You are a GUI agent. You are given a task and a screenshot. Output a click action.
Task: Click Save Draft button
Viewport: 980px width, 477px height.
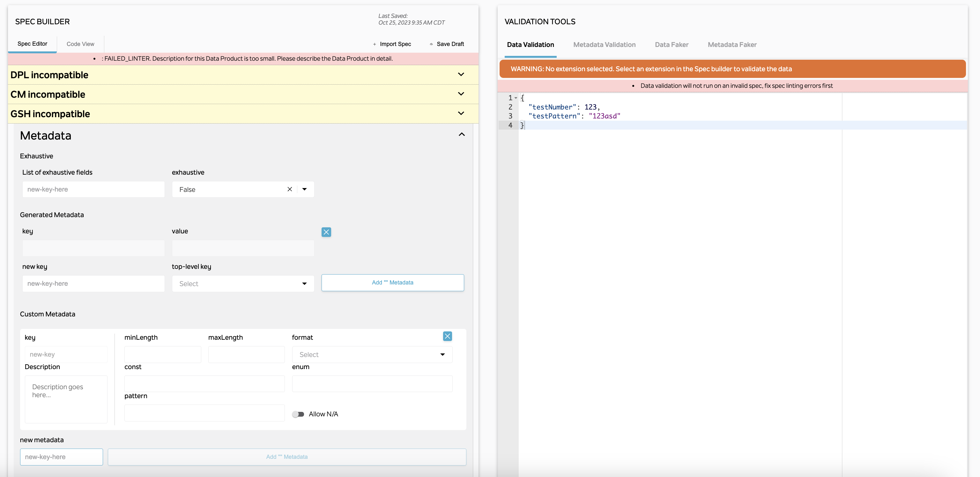[x=447, y=44]
